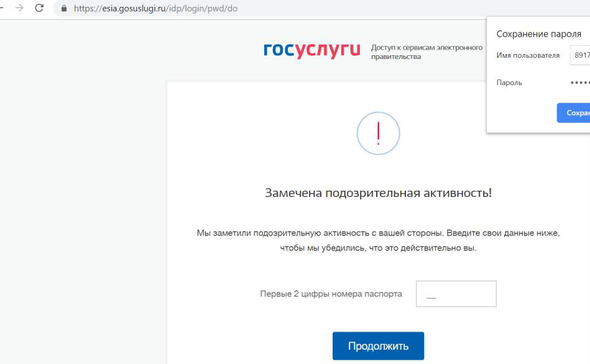Click the Сохранение пароля popup title

(538, 34)
